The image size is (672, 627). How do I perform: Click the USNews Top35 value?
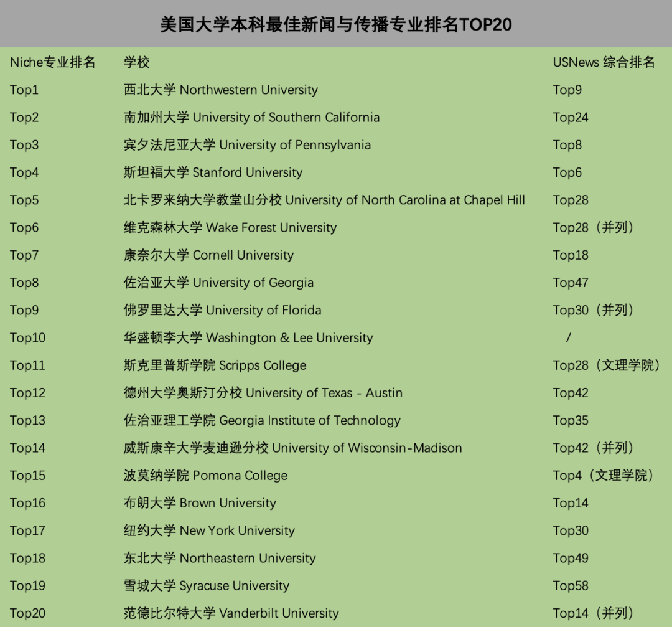coord(571,420)
